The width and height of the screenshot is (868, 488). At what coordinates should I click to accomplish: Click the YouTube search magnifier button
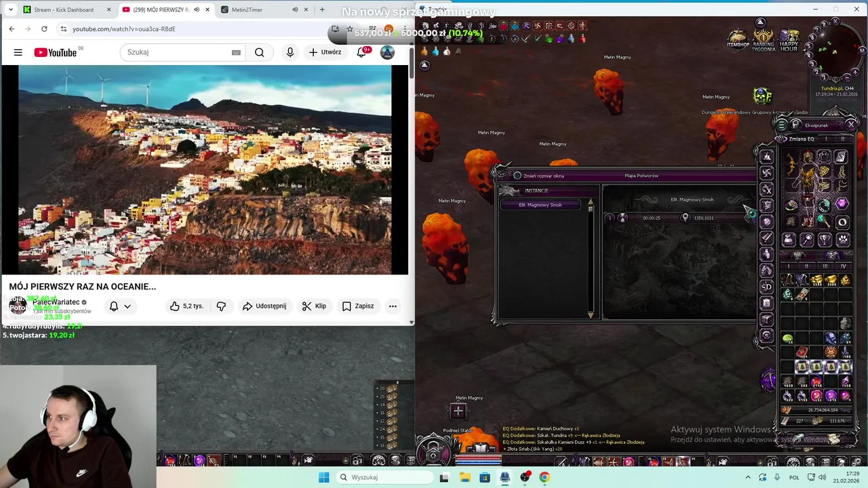pyautogui.click(x=259, y=52)
